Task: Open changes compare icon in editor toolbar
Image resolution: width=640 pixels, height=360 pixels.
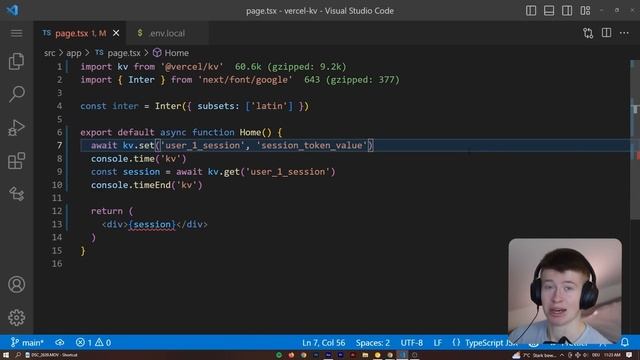Action: click(x=588, y=33)
